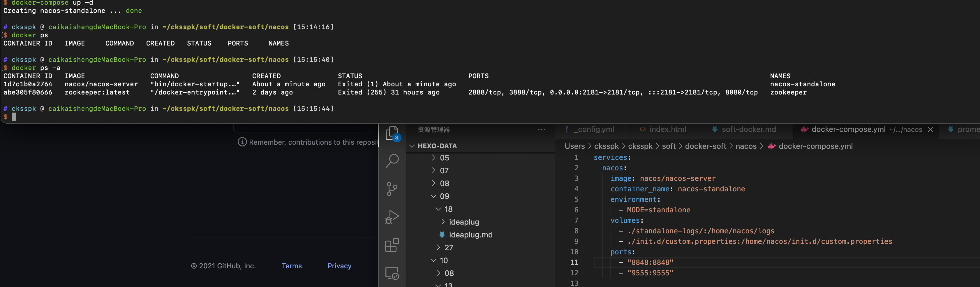Open the Privacy link on the GitHub page

coord(339,266)
